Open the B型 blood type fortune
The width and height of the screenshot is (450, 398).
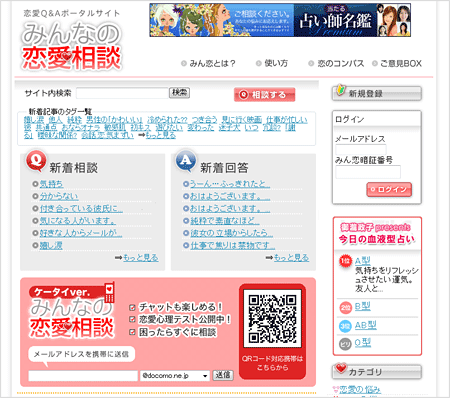[x=363, y=307]
